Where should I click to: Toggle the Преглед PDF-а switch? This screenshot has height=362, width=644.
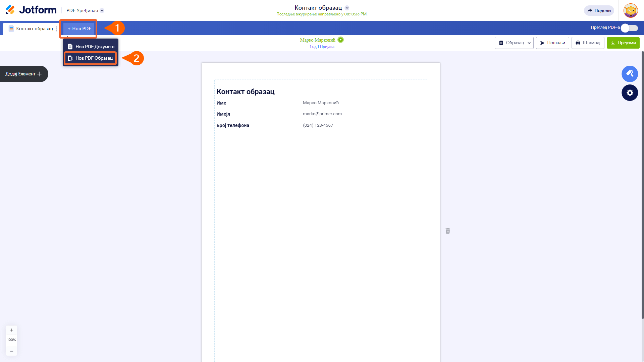(629, 28)
